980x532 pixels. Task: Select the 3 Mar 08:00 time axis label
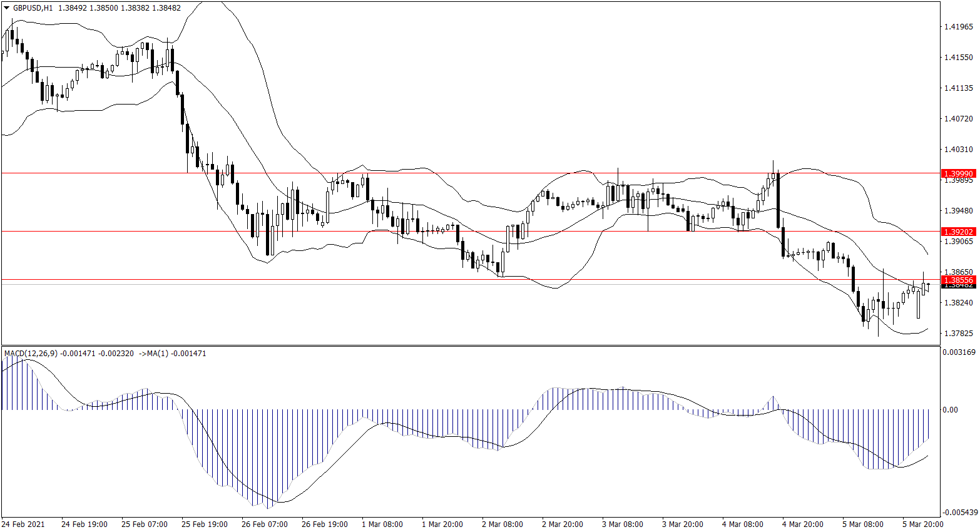point(623,524)
